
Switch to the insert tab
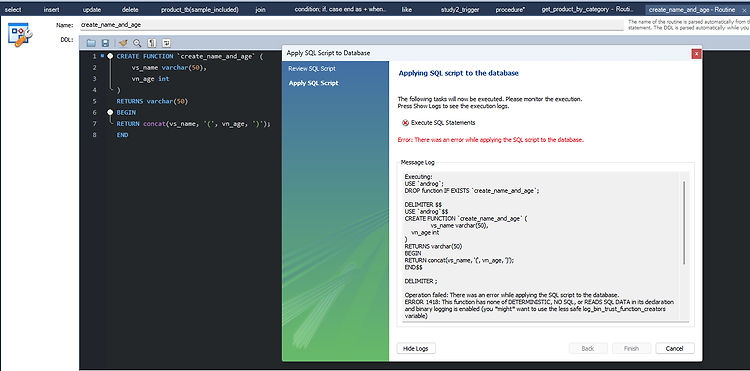tap(52, 10)
